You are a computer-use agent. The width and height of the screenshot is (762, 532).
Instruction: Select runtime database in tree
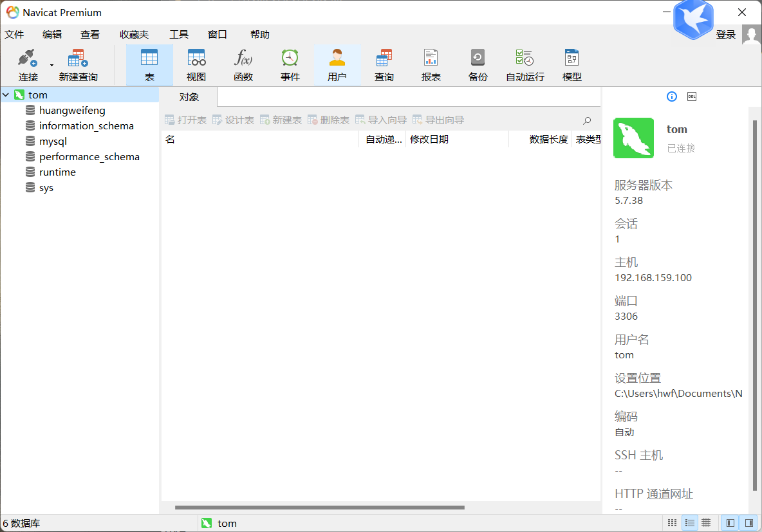point(57,172)
